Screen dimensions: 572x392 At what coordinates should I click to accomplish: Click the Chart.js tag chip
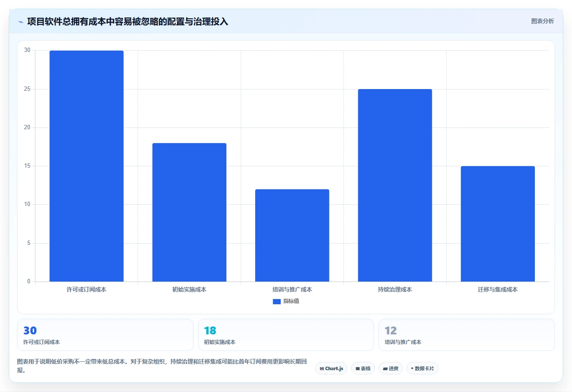[331, 368]
